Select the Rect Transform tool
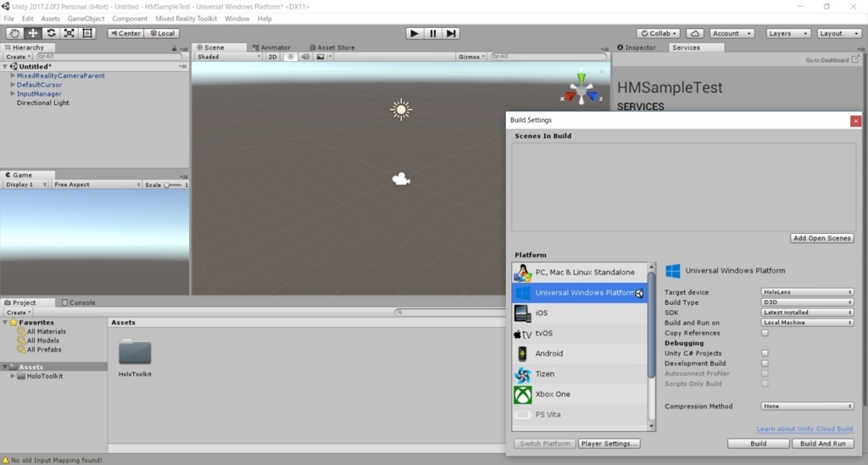The width and height of the screenshot is (868, 465). tap(87, 33)
